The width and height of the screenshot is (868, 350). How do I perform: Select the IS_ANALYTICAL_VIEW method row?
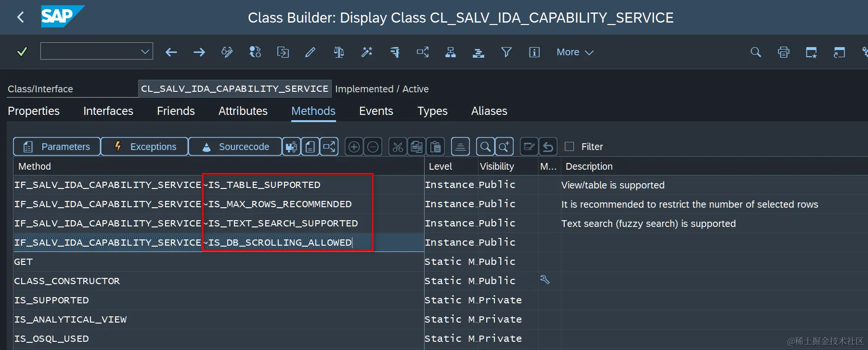pyautogui.click(x=219, y=320)
